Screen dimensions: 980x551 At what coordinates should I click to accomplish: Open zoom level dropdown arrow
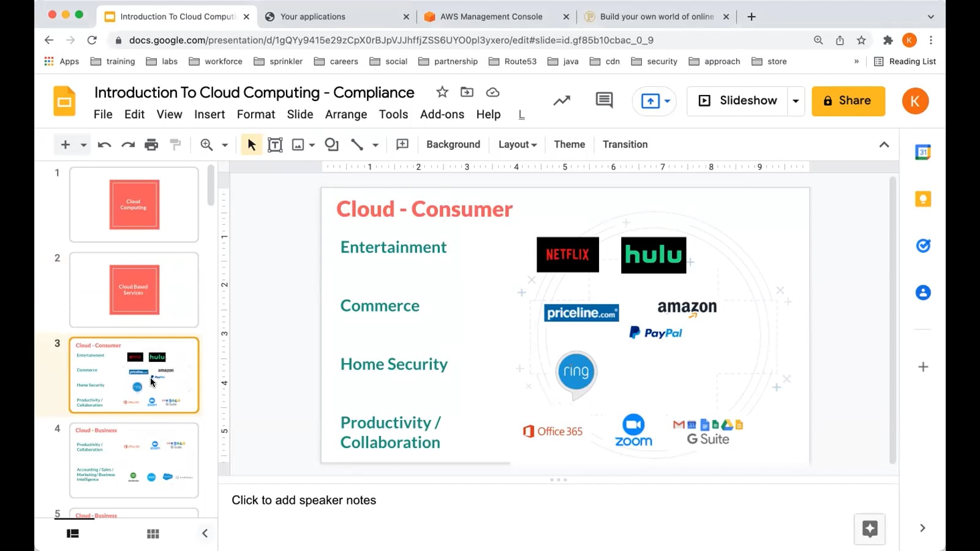click(x=225, y=146)
